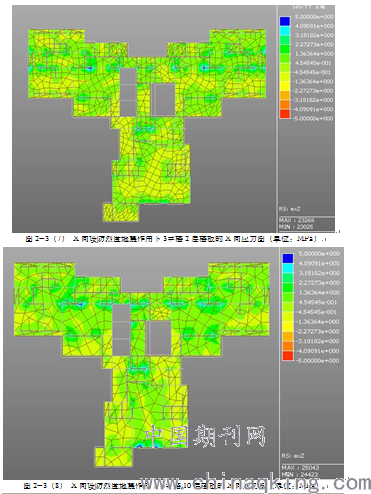This screenshot has width=371, height=494.
Task: Select the positive 2.27273e+000 label in the upper legend
Action: tap(314, 44)
